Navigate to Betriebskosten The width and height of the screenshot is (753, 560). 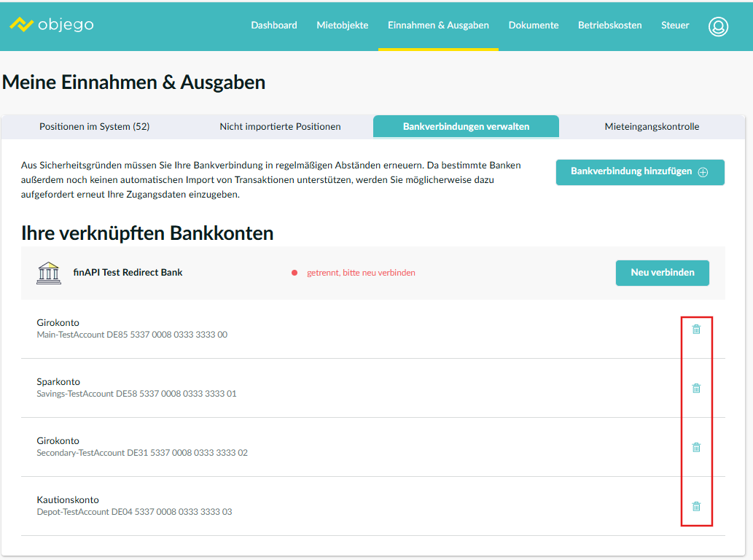[x=610, y=26]
